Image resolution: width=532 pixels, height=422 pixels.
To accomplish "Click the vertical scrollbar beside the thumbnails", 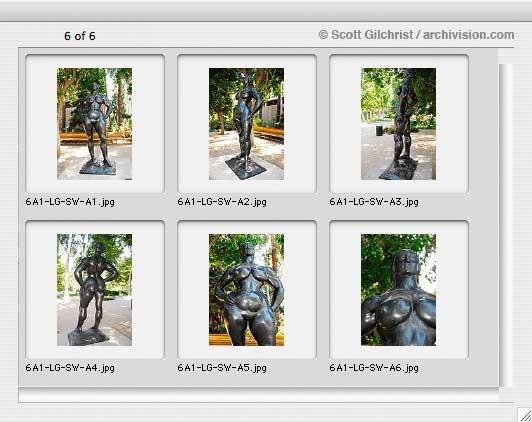I will (505, 225).
